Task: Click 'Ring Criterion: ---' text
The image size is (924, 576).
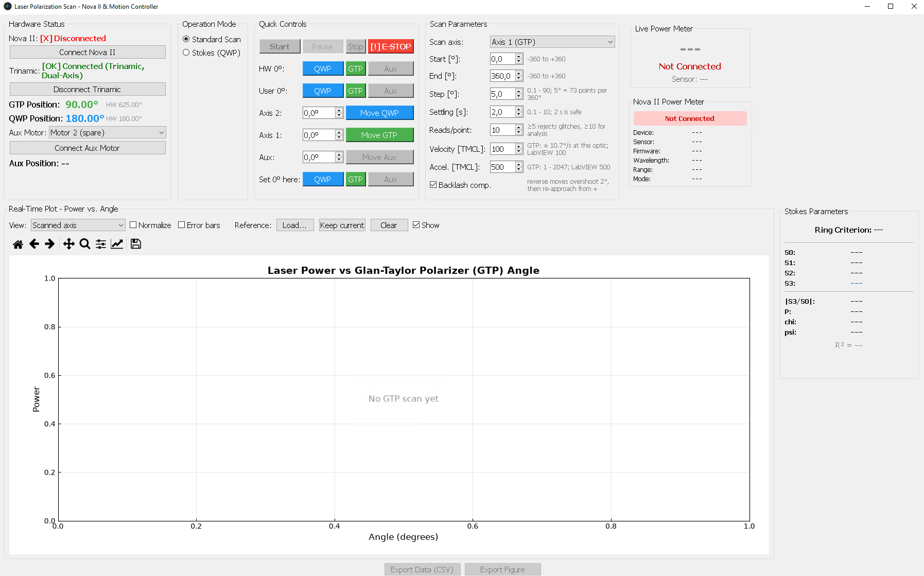Action: coord(849,230)
